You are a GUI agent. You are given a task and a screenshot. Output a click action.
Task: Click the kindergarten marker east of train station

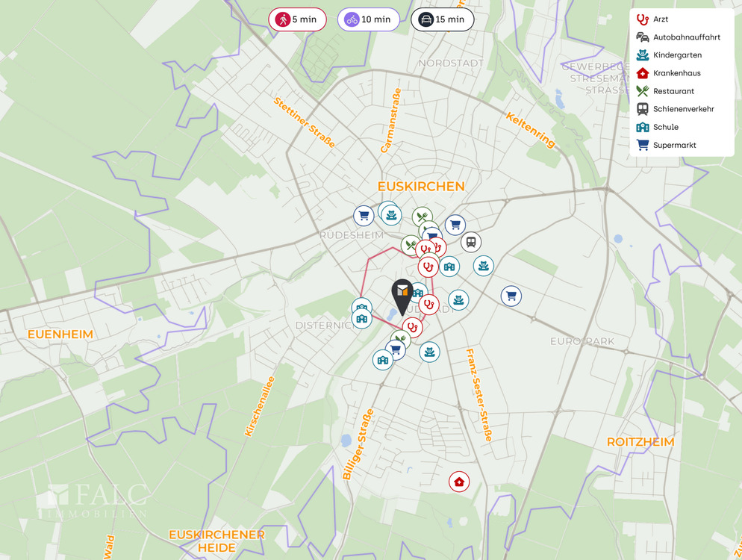click(484, 265)
